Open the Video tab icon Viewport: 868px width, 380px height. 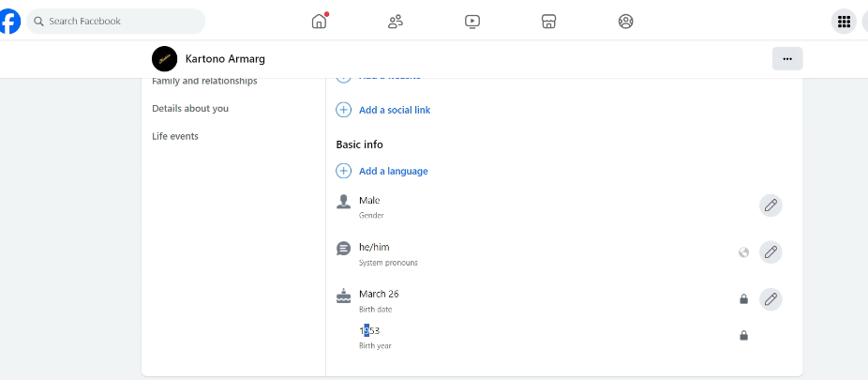472,21
